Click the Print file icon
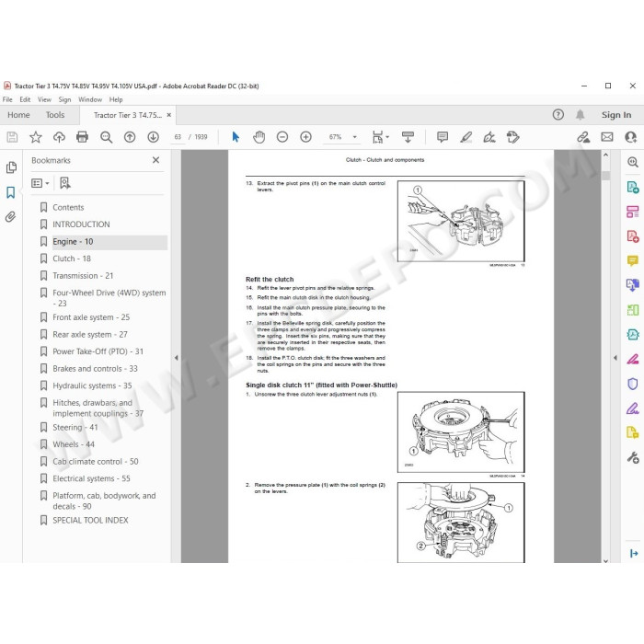 pos(82,137)
